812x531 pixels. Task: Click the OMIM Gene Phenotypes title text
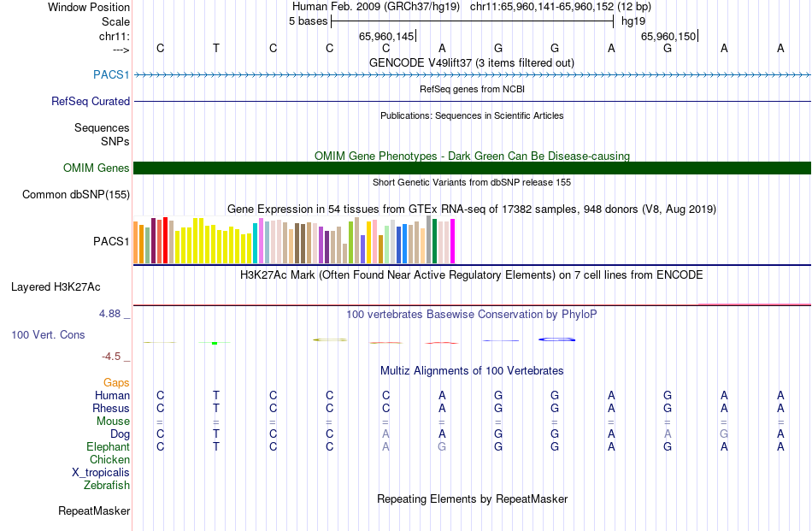pyautogui.click(x=473, y=156)
